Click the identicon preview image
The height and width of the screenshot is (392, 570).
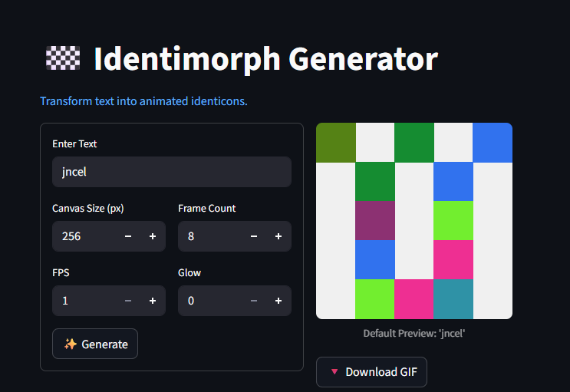414,221
